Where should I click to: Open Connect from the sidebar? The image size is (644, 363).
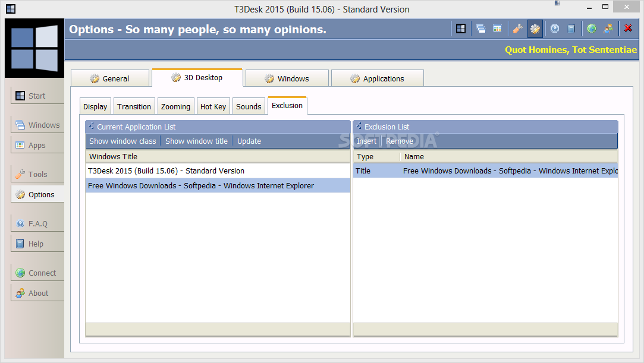click(37, 273)
